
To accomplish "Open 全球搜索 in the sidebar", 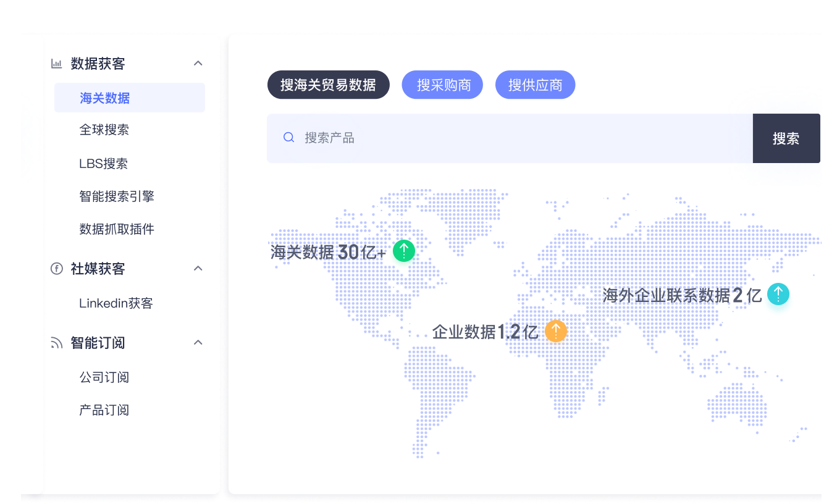I will 104,130.
